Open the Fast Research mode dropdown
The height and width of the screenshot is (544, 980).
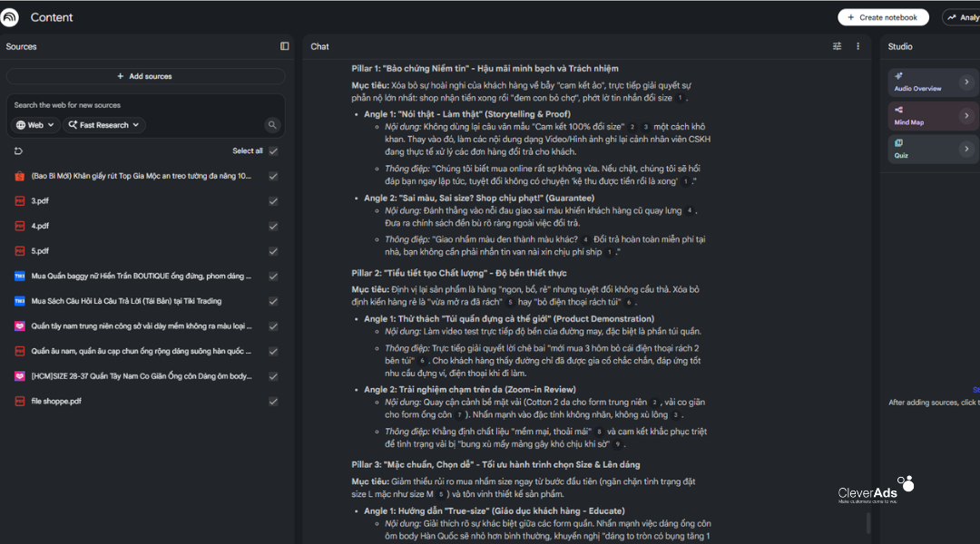(103, 125)
